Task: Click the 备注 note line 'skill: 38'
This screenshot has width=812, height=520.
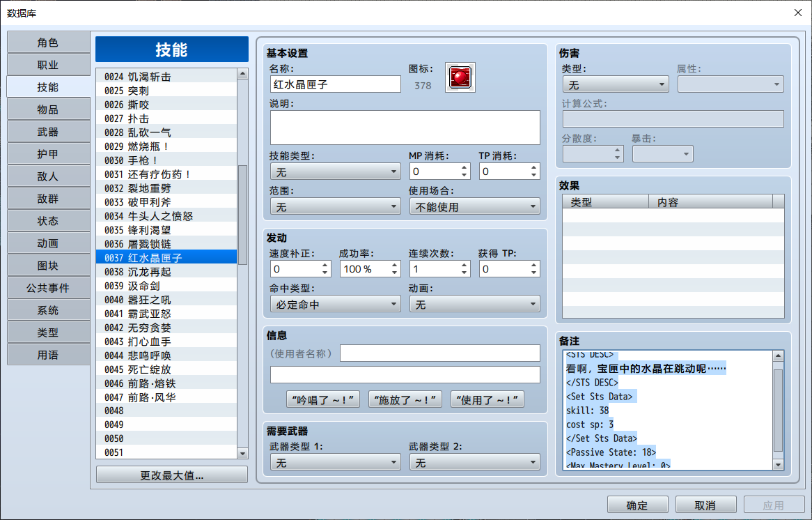Action: tap(587, 411)
